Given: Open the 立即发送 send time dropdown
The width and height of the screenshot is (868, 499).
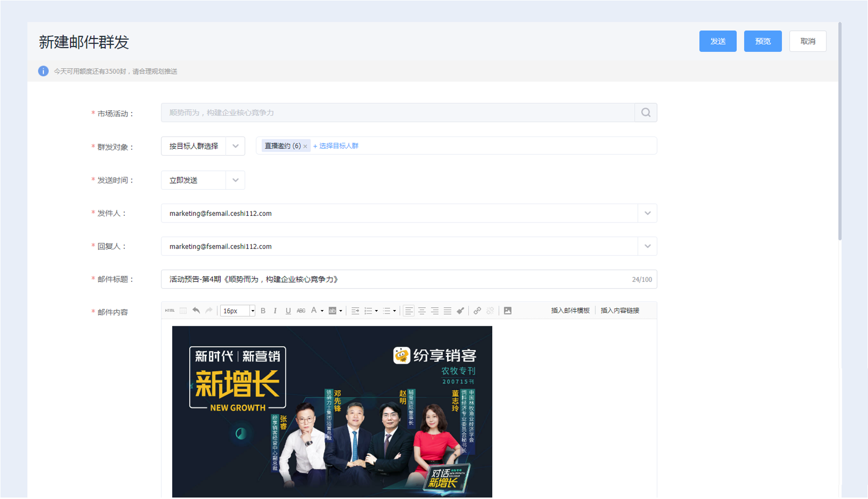Looking at the screenshot, I should pyautogui.click(x=203, y=180).
